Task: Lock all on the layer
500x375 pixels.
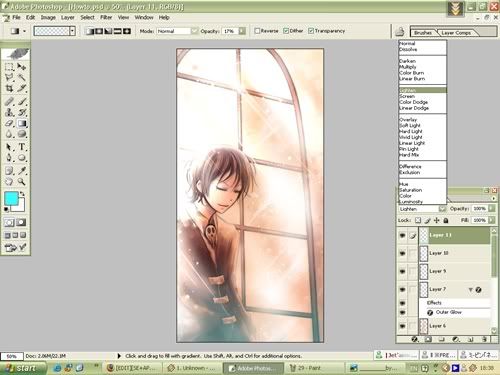Action: [446, 220]
